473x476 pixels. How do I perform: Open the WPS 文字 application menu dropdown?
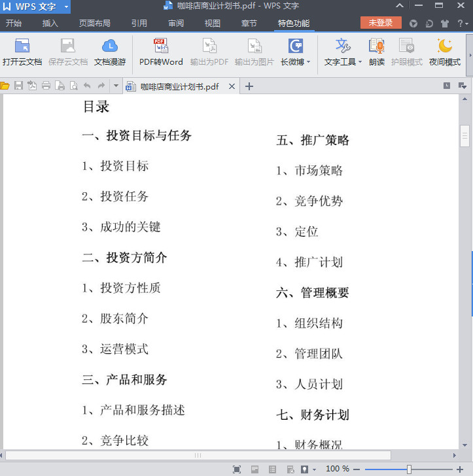coord(66,7)
